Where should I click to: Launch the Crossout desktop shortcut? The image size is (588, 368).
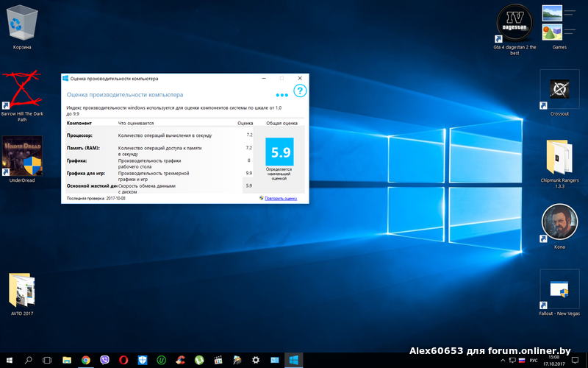pyautogui.click(x=559, y=90)
